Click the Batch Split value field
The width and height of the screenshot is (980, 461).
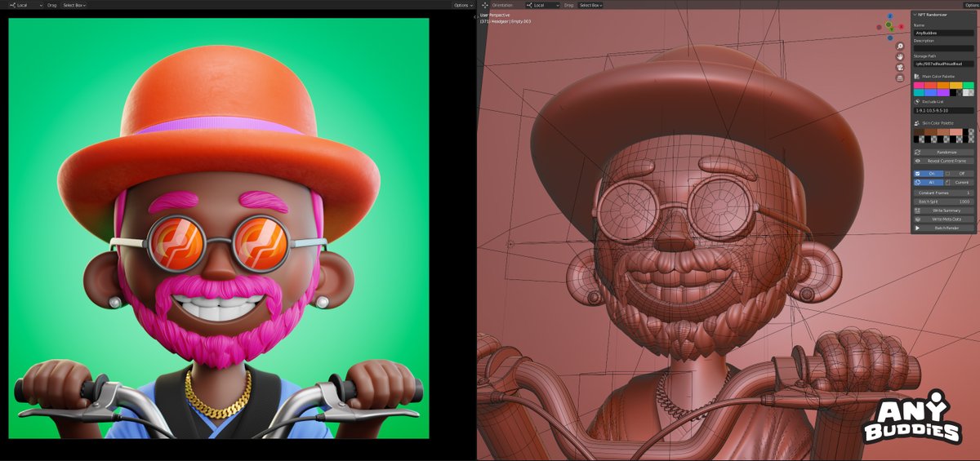click(x=944, y=202)
